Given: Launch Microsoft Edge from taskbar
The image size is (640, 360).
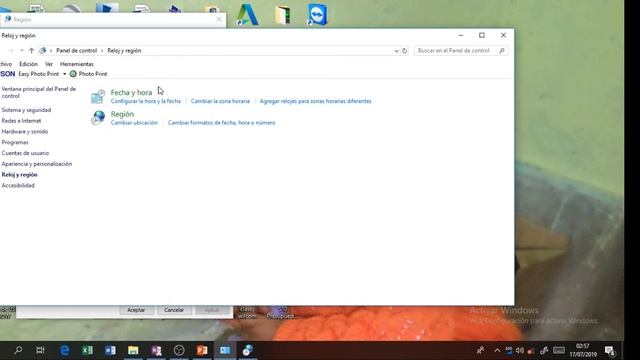Looking at the screenshot, I should [x=64, y=350].
